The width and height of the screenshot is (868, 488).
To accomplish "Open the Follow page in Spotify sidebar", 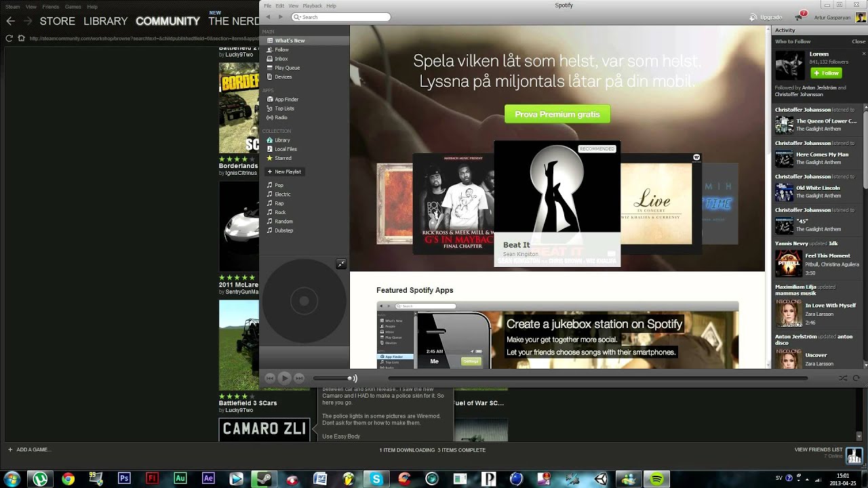I will point(304,49).
